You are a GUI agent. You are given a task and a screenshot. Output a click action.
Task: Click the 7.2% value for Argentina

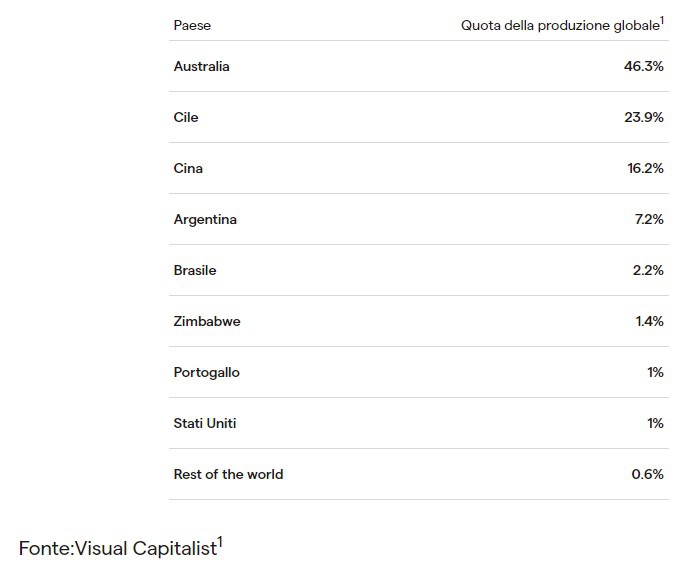pos(649,219)
